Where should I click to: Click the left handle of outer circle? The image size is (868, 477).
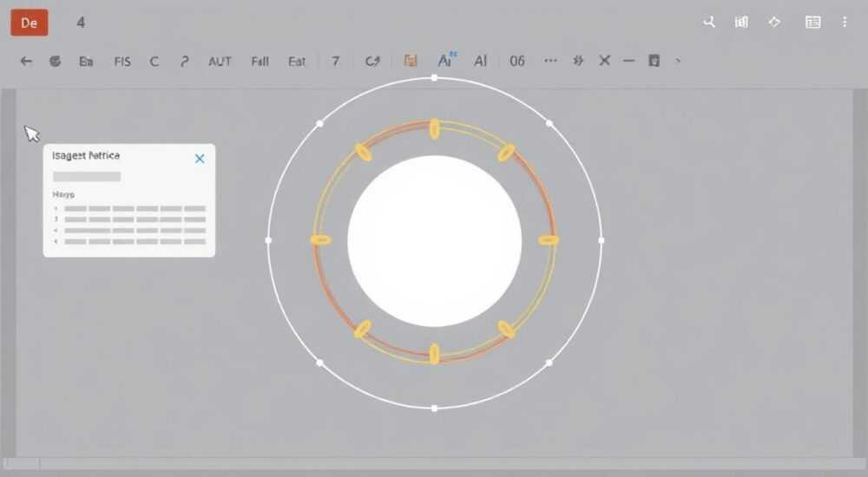click(268, 240)
